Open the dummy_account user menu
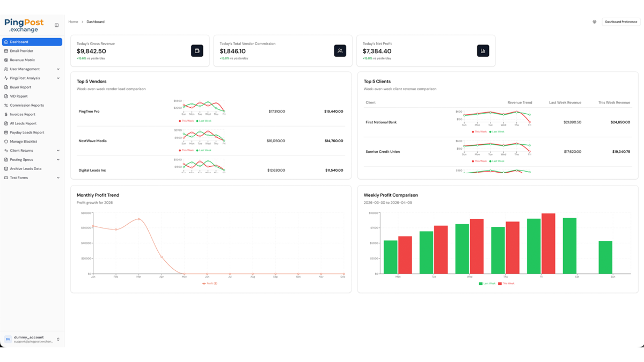 click(x=32, y=339)
